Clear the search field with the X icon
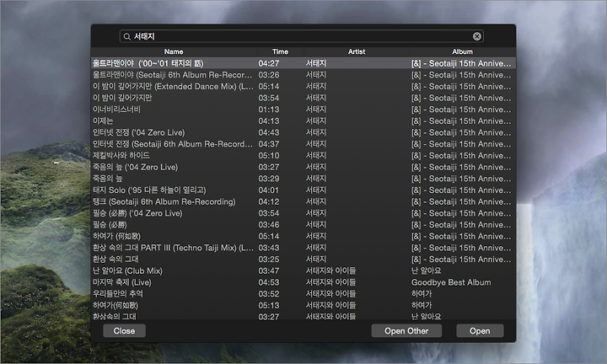This screenshot has width=607, height=364. tap(477, 36)
